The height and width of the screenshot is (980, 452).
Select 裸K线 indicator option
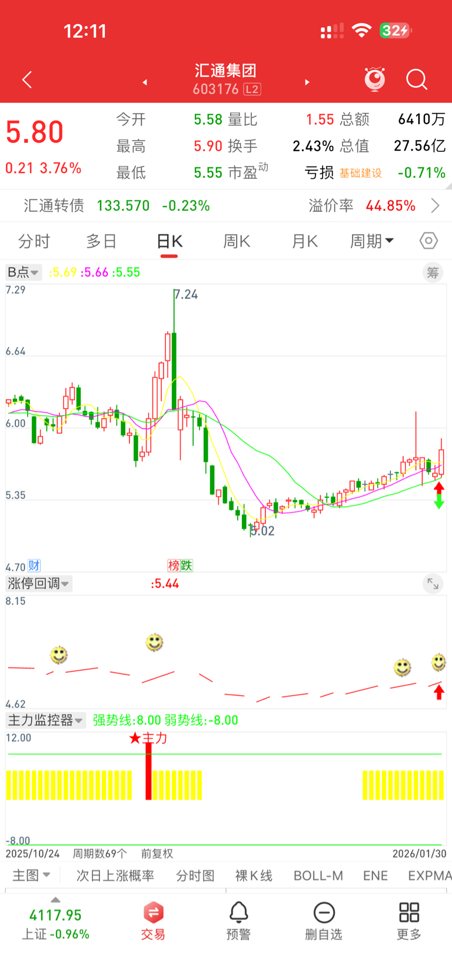(254, 876)
